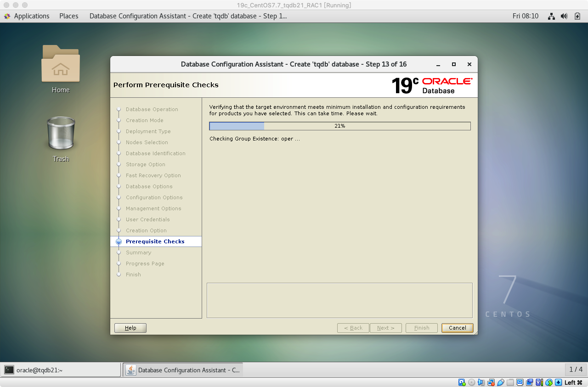
Task: Click the VirtualBox network adapter icon
Action: pyautogui.click(x=491, y=382)
